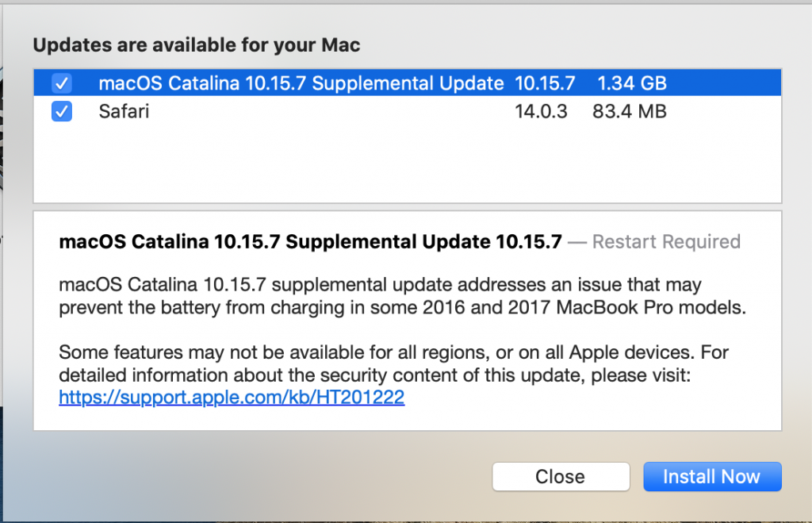Click the Install Now button
The image size is (812, 523).
[x=712, y=476]
